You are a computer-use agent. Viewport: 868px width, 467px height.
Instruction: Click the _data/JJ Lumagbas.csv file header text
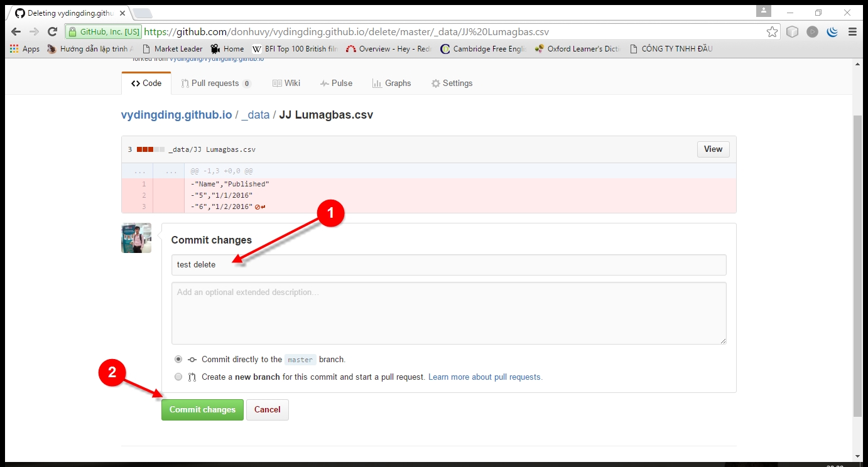pos(212,149)
